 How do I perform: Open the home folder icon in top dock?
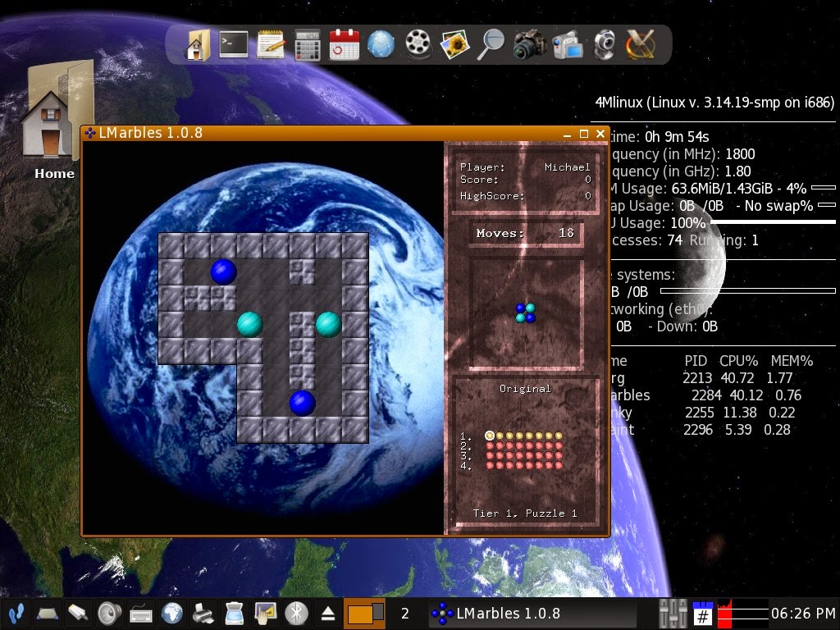[197, 44]
